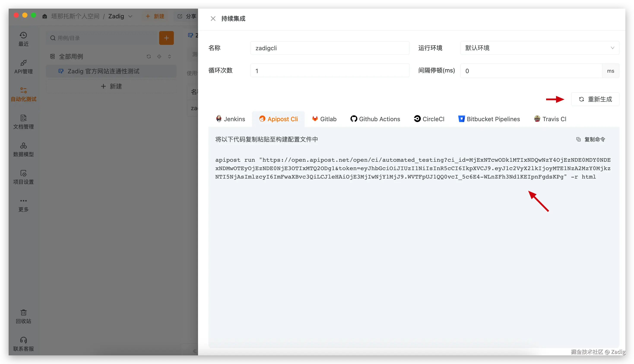The width and height of the screenshot is (634, 364).
Task: Close the 持续集成 panel with X
Action: click(213, 19)
